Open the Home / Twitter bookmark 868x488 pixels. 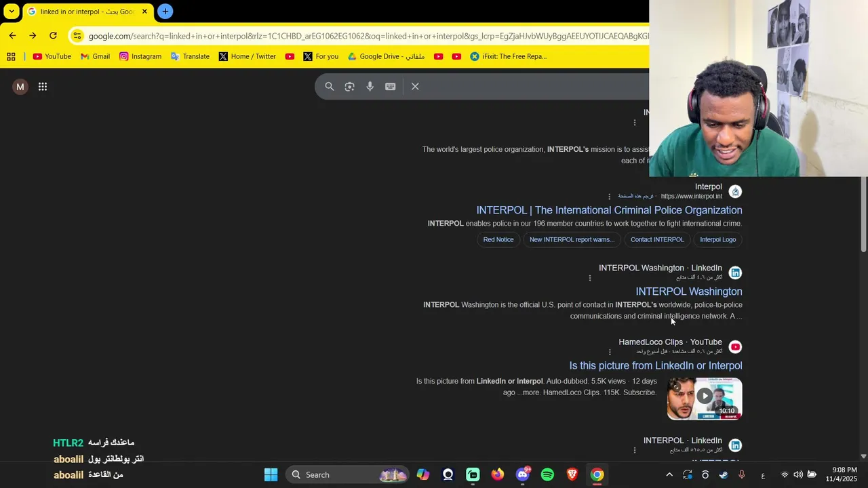coord(247,56)
